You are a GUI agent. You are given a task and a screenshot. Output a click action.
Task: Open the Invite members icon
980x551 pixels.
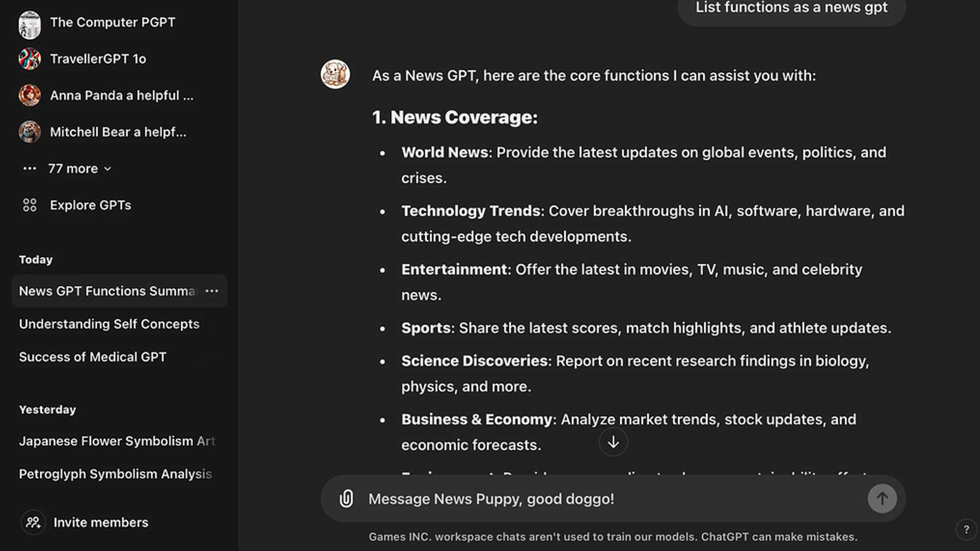click(x=33, y=522)
